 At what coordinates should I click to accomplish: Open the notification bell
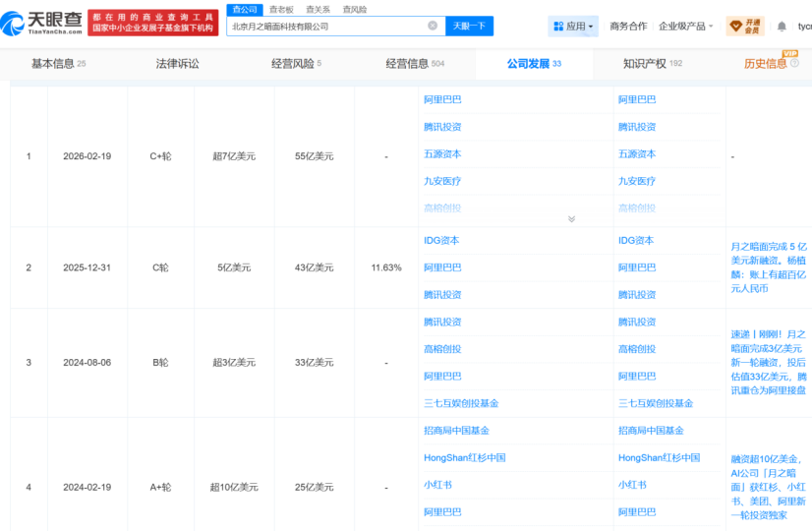pyautogui.click(x=782, y=26)
